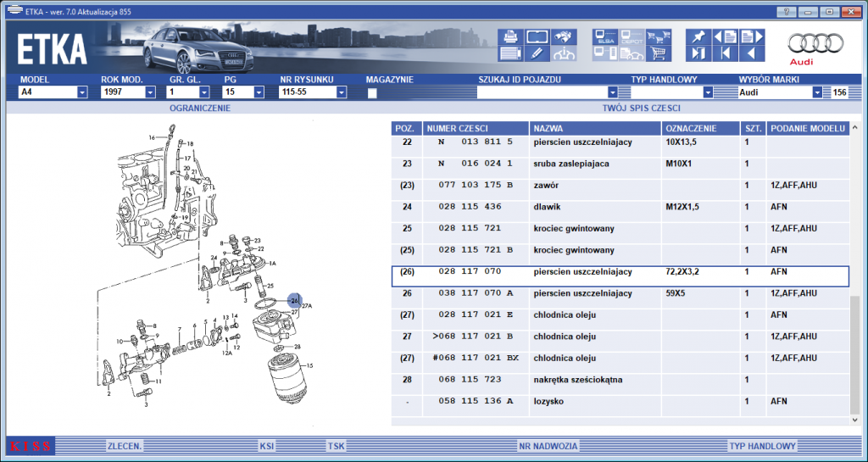Viewport: 868px width, 462px height.
Task: Select highlighted part 028 117 070
Action: (620, 276)
